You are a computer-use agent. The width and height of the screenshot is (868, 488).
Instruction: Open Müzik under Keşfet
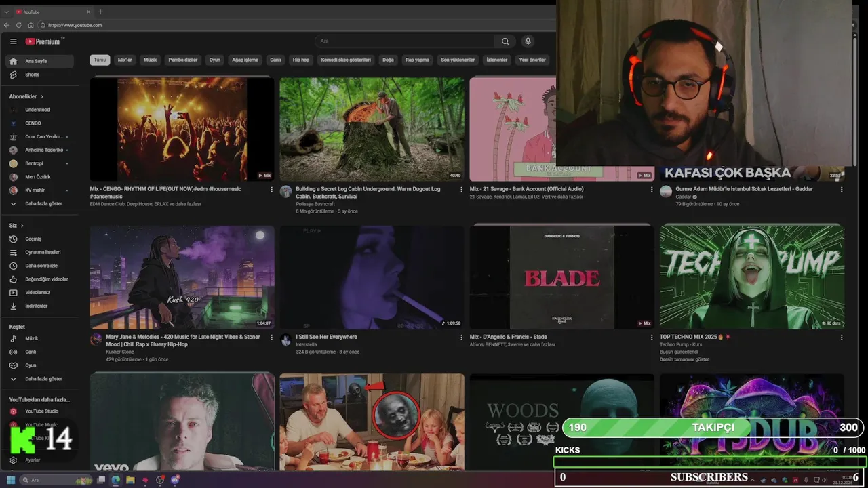click(39, 338)
